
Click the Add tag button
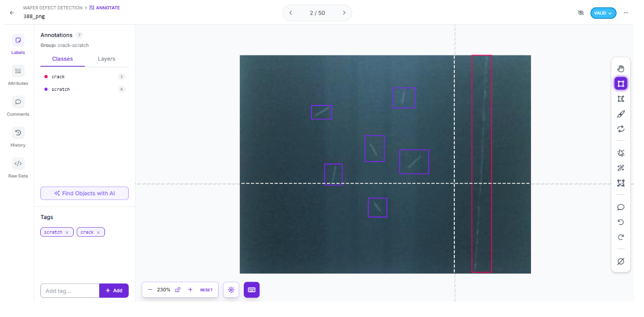pos(114,291)
